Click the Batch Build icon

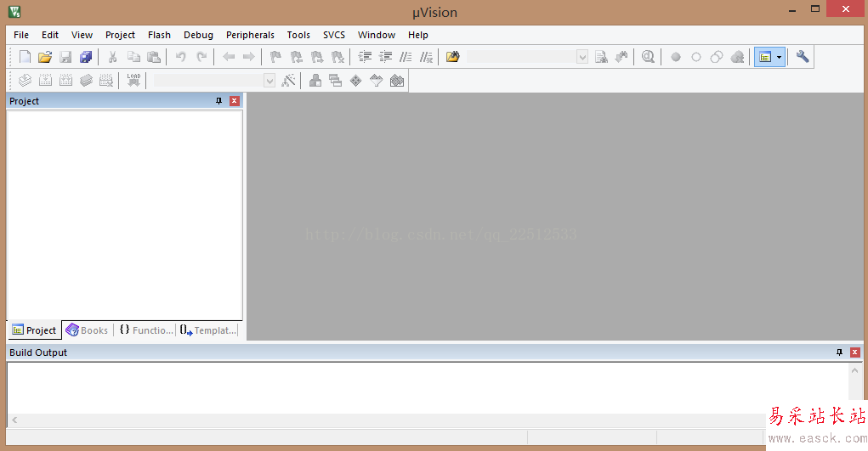[x=86, y=80]
